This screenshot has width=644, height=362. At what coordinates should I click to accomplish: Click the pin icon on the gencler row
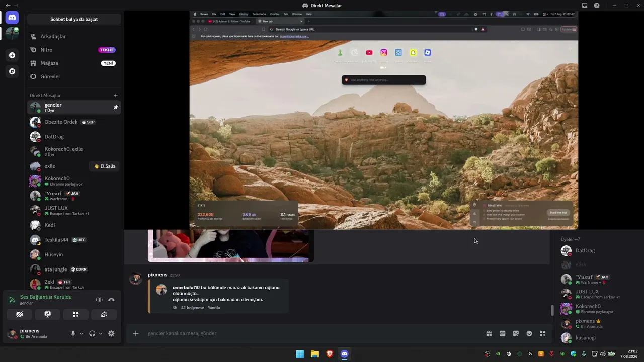click(116, 107)
